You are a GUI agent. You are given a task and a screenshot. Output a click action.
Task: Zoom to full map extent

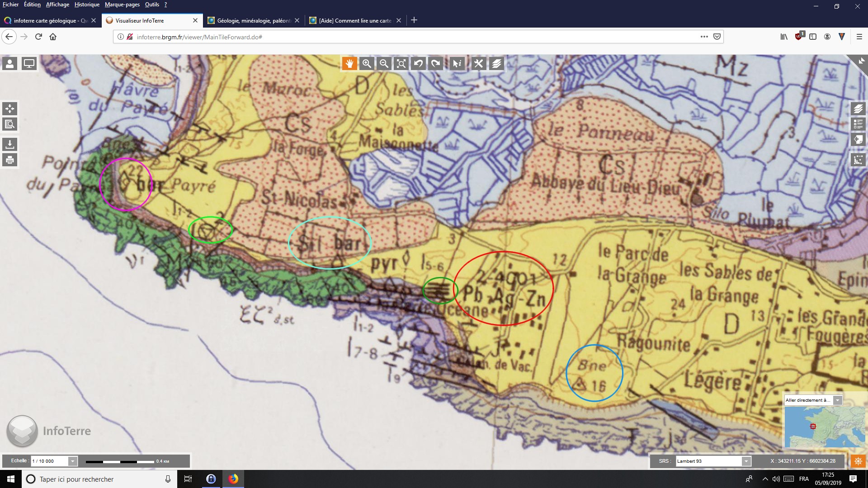[401, 64]
